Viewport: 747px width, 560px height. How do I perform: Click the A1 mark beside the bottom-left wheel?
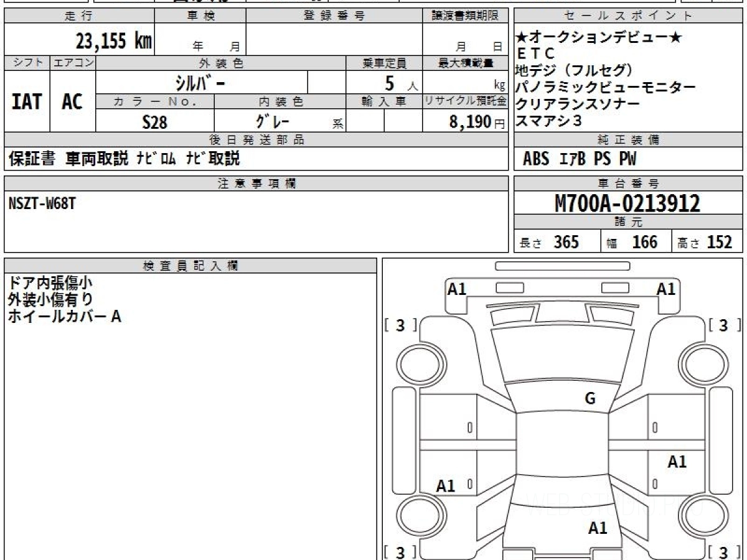point(446,486)
